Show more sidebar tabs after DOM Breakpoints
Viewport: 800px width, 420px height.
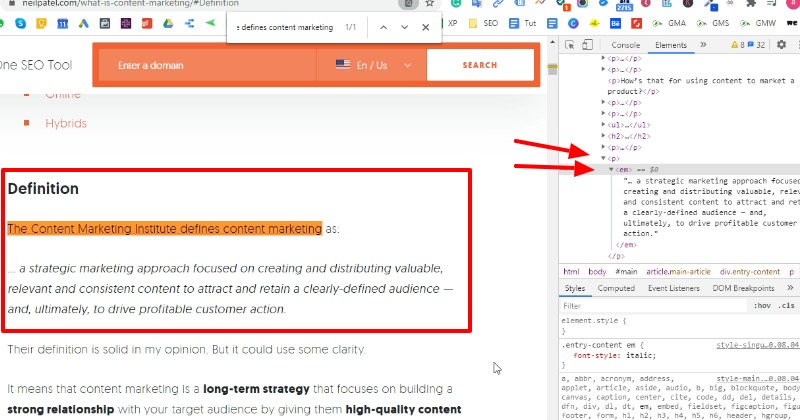tap(790, 288)
